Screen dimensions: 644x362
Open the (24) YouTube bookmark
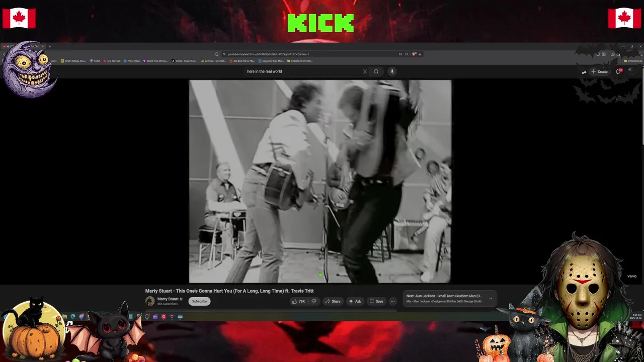click(x=112, y=61)
